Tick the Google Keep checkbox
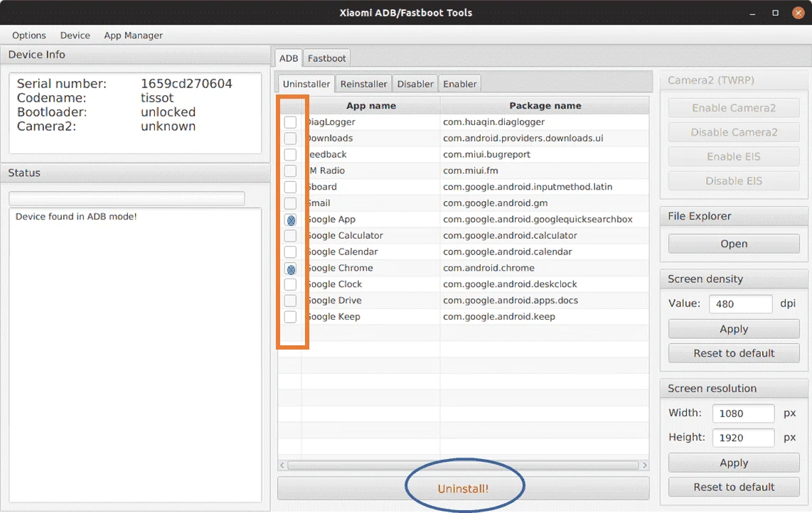 point(291,317)
